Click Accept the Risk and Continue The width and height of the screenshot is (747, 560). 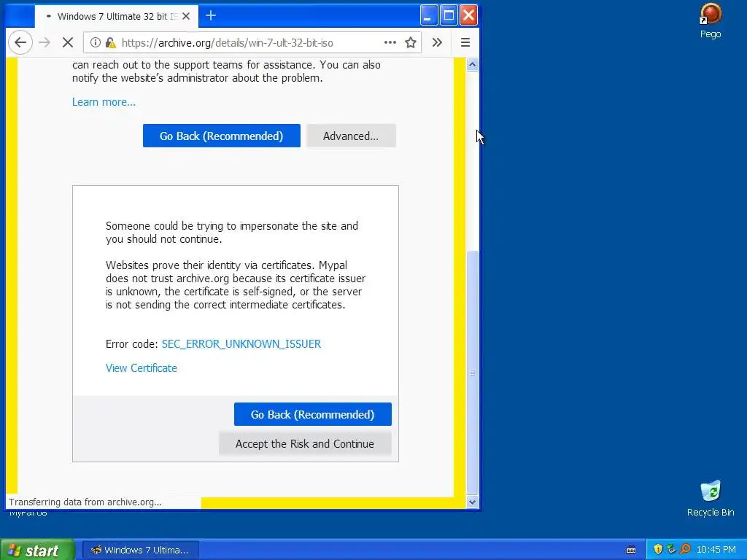[305, 444]
